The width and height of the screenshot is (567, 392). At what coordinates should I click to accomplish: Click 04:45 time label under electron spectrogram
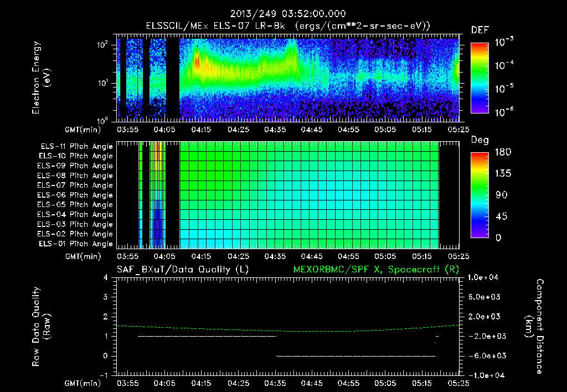[x=312, y=130]
